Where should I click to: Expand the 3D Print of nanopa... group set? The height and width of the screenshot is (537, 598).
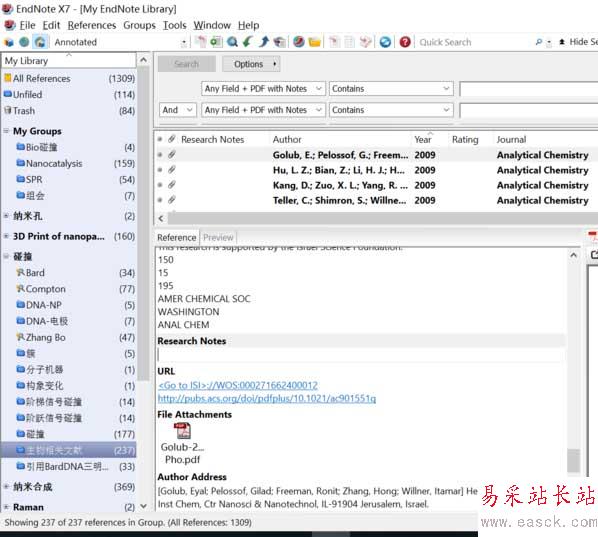pyautogui.click(x=6, y=236)
